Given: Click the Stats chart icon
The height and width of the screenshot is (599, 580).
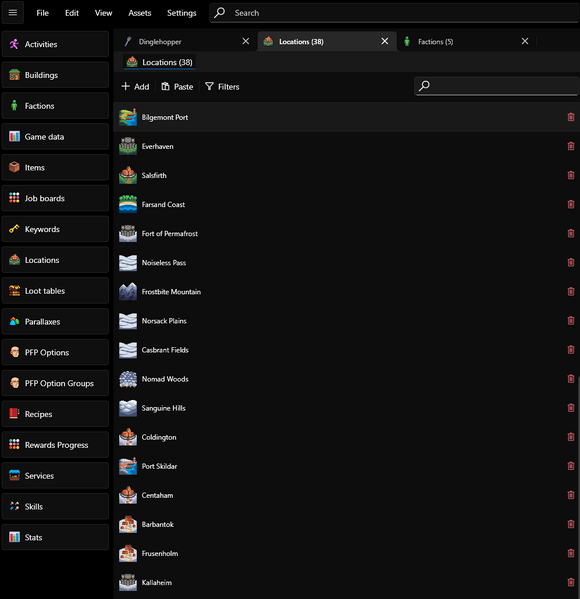Looking at the screenshot, I should [x=15, y=537].
